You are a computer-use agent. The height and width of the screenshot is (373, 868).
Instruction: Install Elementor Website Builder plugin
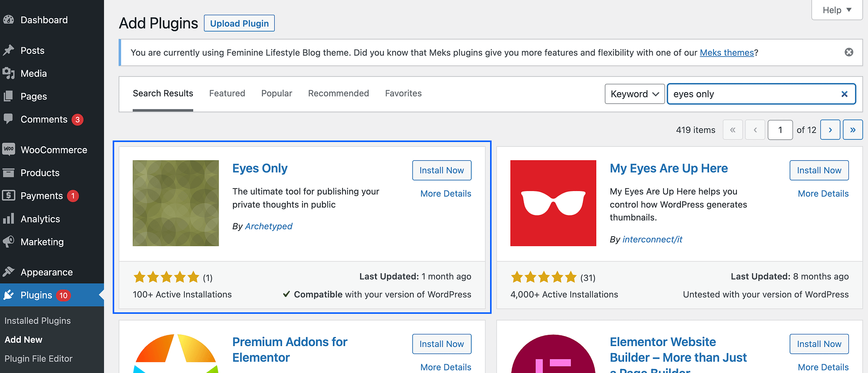[x=819, y=344]
